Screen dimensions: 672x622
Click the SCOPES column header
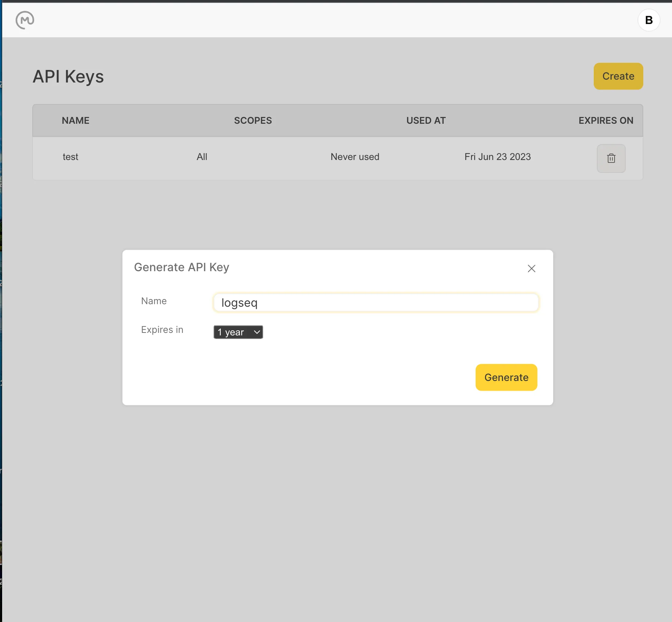point(253,121)
